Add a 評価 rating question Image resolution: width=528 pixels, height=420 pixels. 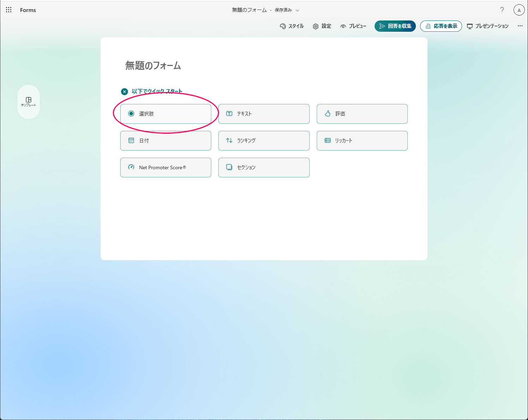pyautogui.click(x=362, y=114)
